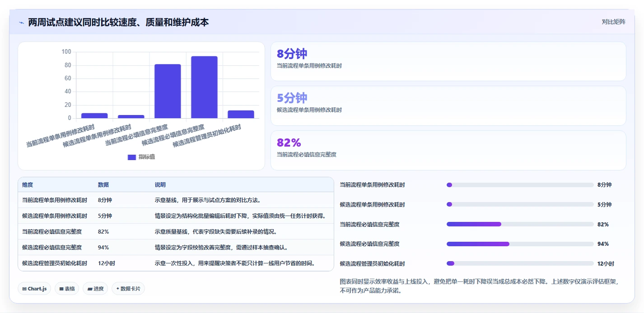Viewport: 644px width, 313px height.
Task: Click the 指标值 legend label
Action: pyautogui.click(x=147, y=157)
